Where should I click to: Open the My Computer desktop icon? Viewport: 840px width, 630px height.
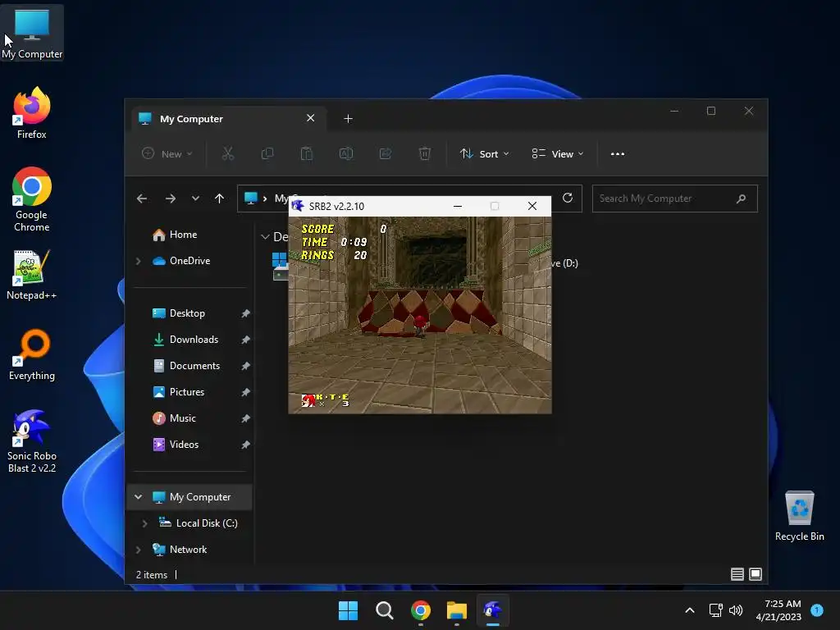pyautogui.click(x=32, y=33)
